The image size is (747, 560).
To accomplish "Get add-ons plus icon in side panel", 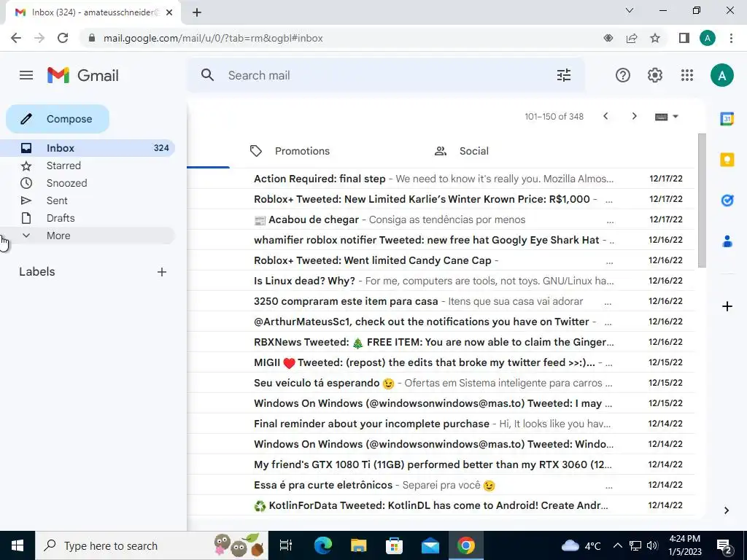I will [727, 306].
